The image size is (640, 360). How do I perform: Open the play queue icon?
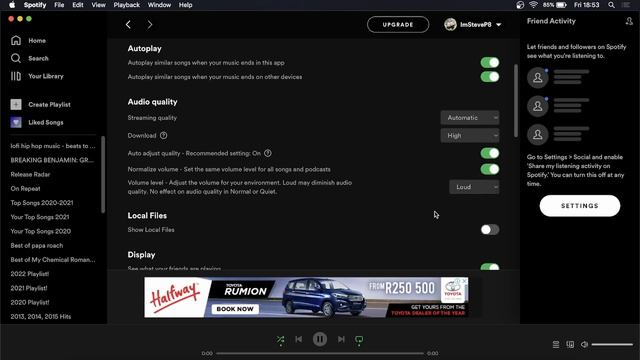(556, 344)
